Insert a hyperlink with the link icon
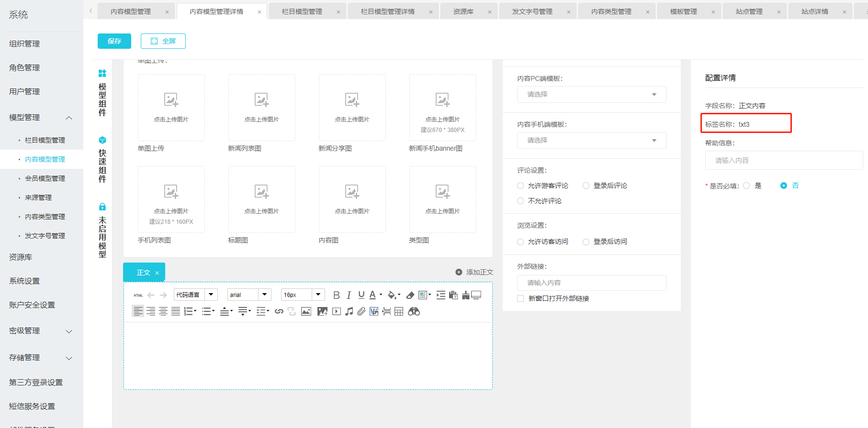 coord(279,312)
